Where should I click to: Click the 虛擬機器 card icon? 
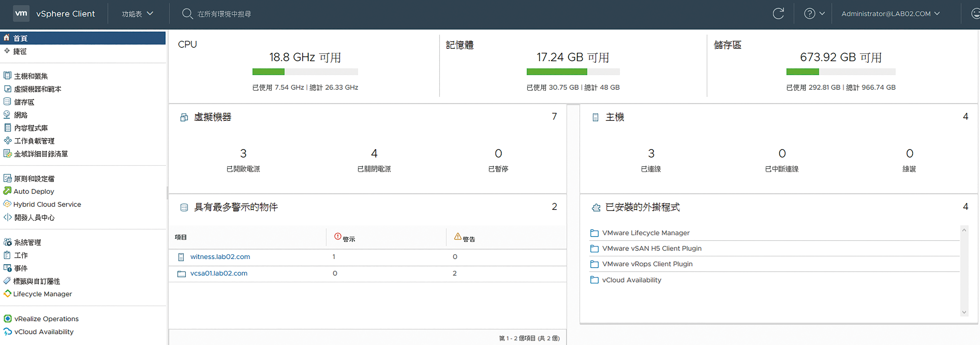click(x=184, y=117)
